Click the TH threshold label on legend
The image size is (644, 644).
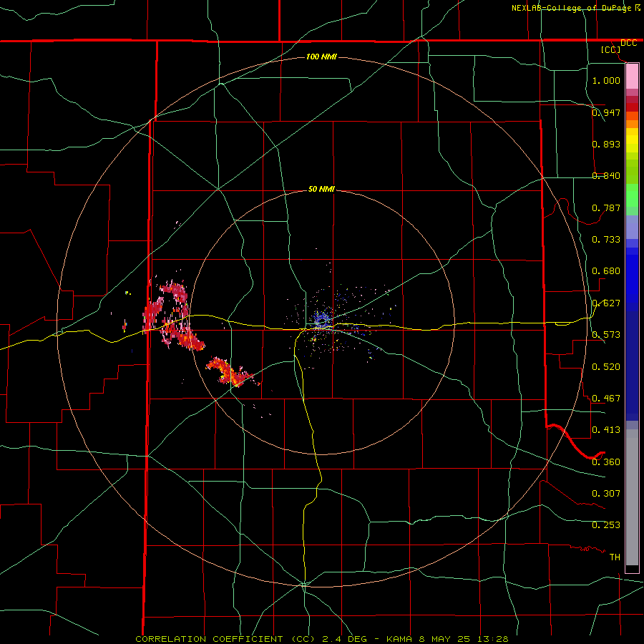(x=615, y=557)
